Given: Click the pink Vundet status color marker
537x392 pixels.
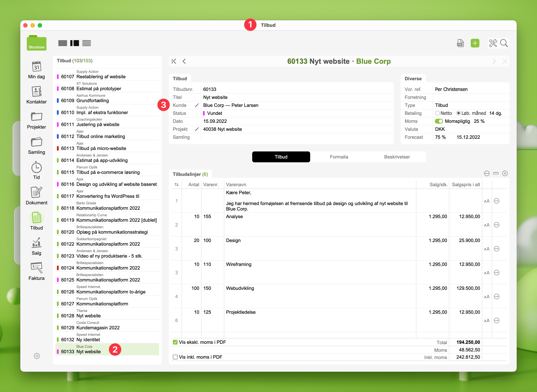Looking at the screenshot, I should (204, 113).
